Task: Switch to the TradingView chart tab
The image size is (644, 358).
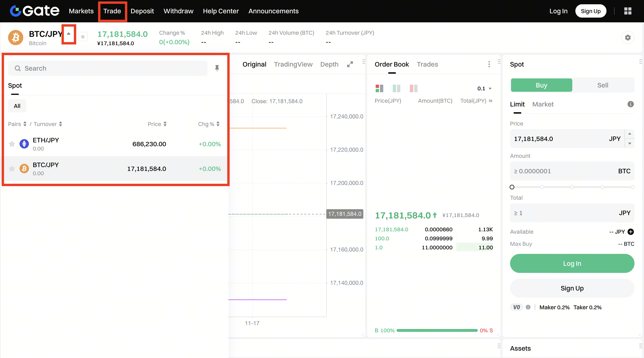Action: (x=293, y=64)
